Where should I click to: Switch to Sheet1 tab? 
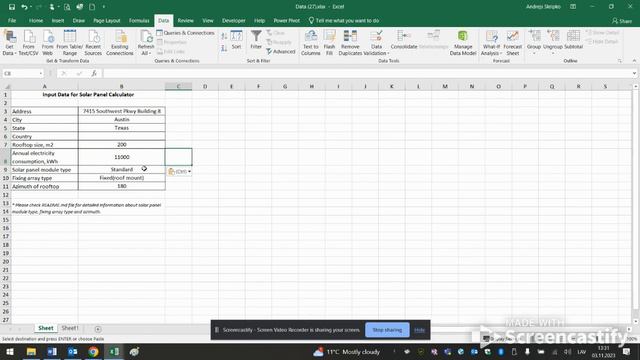(69, 328)
